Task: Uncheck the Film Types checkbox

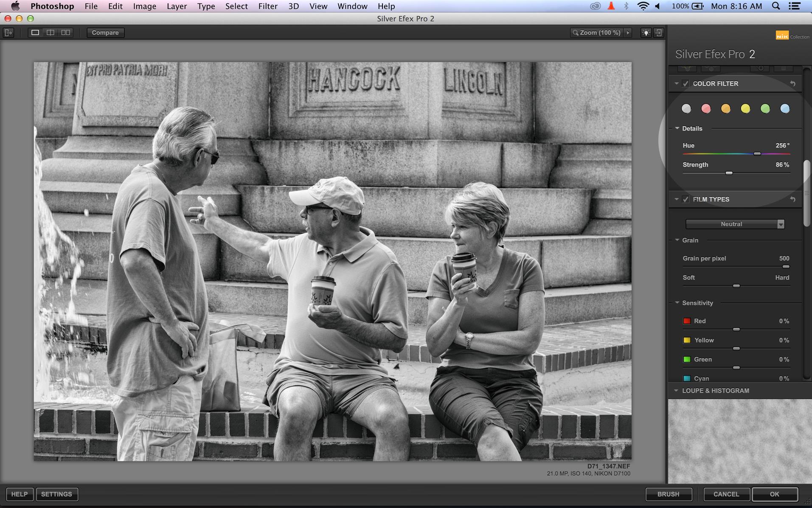Action: [686, 199]
